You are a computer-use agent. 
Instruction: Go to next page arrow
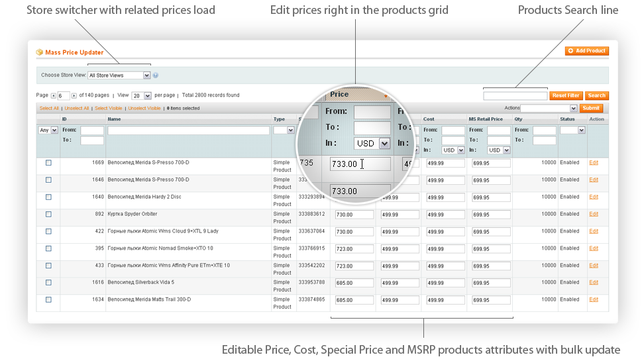[74, 95]
